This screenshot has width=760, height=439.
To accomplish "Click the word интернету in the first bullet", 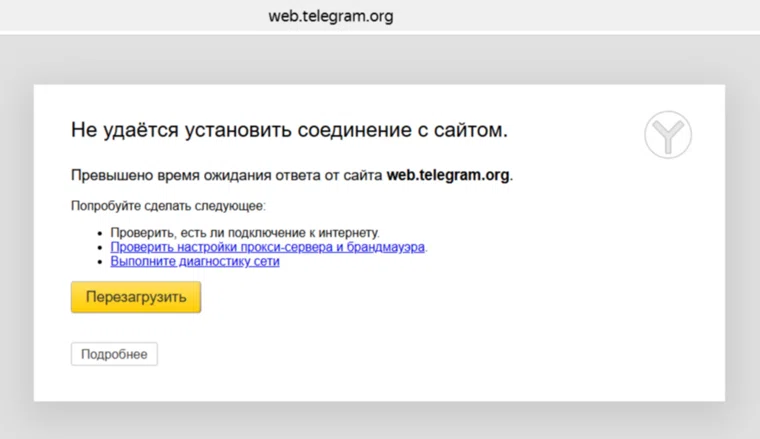I will point(351,233).
